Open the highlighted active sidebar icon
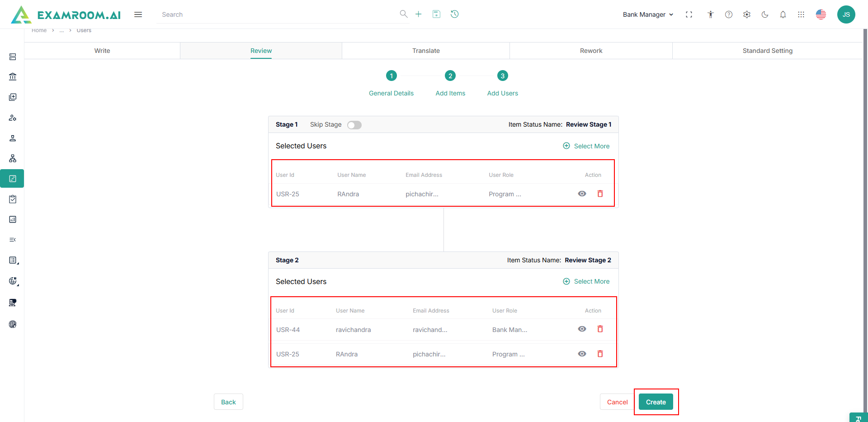The image size is (868, 422). [x=12, y=179]
